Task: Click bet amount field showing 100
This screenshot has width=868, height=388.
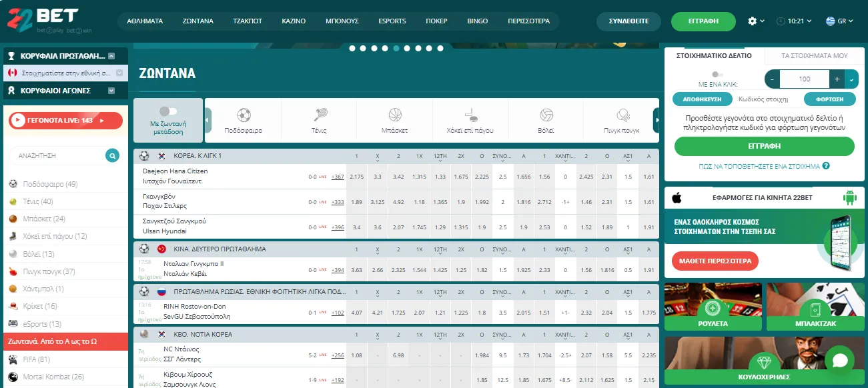Action: (x=805, y=79)
